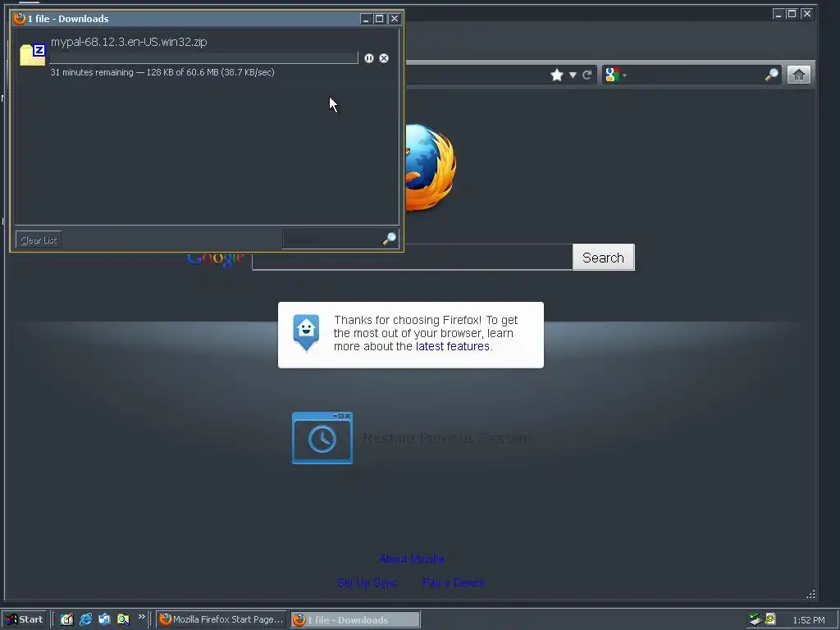
Task: Launch Outlook Express from Quick Launch
Action: pyautogui.click(x=104, y=619)
